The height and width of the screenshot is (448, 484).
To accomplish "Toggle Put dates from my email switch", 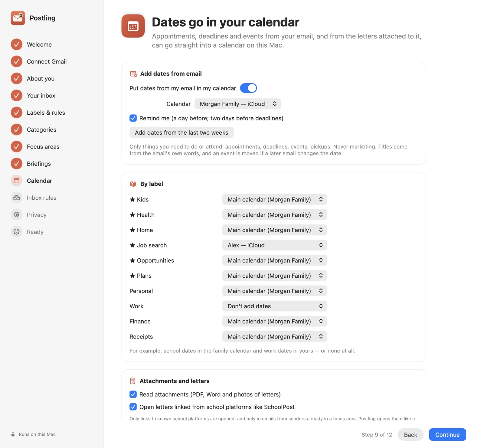I will pos(248,88).
